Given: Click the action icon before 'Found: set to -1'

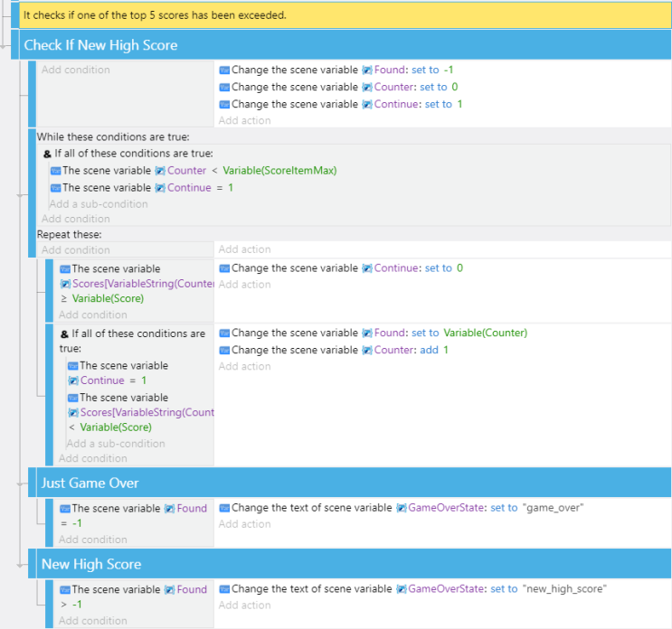Looking at the screenshot, I should pos(224,70).
